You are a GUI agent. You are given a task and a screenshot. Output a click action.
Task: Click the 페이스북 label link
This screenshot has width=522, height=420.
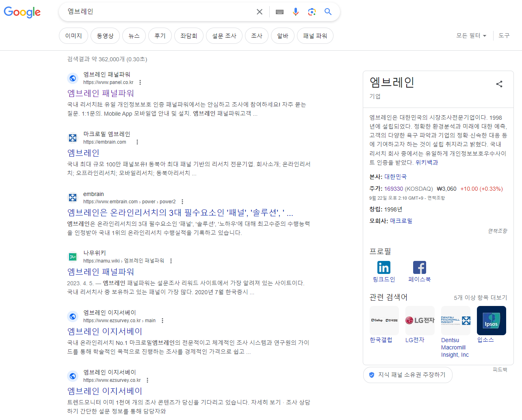420,280
